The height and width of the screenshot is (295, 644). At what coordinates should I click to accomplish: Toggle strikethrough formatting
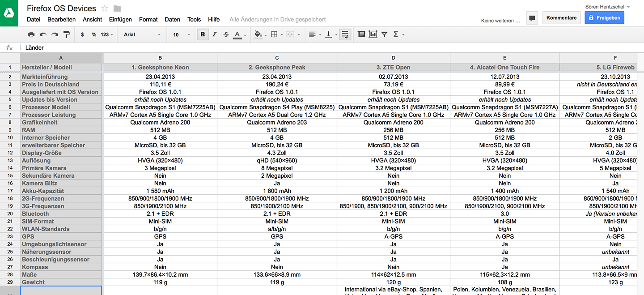coord(226,34)
